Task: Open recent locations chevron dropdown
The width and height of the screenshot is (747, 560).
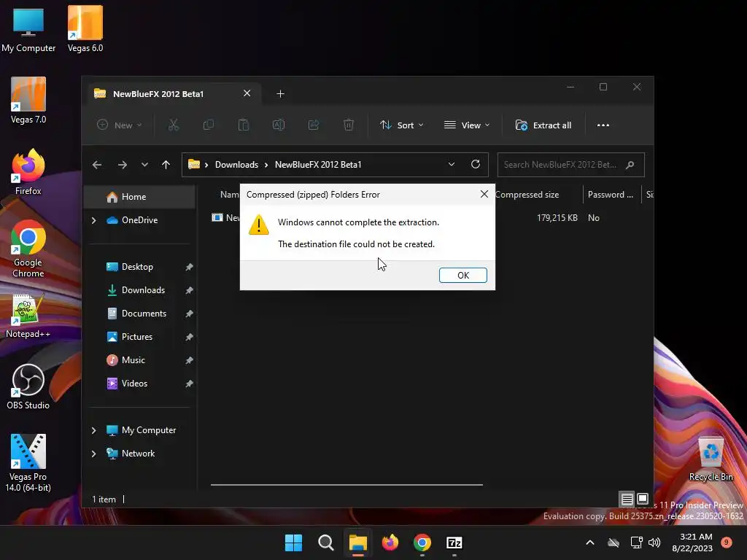Action: pos(144,165)
